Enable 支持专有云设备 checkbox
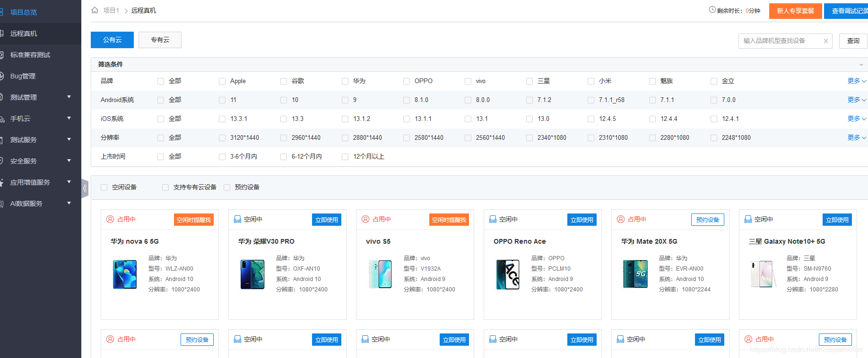Image resolution: width=868 pixels, height=358 pixels. [x=165, y=188]
